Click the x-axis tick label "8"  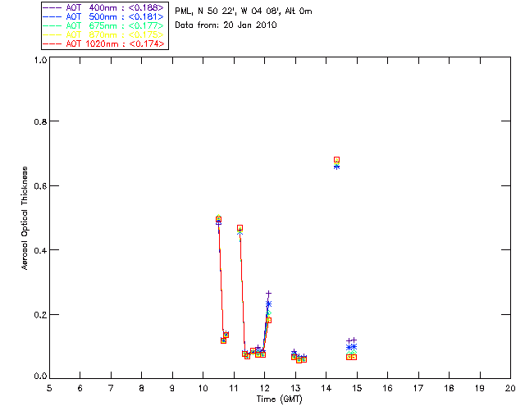pyautogui.click(x=142, y=388)
